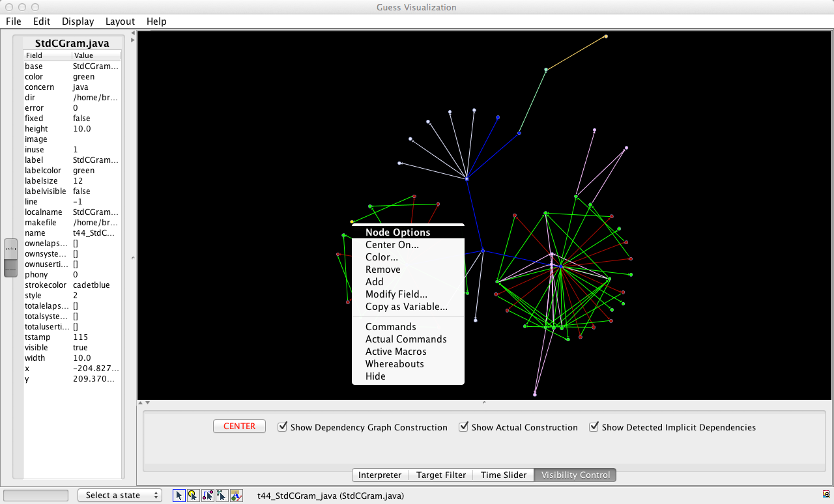The height and width of the screenshot is (504, 834).
Task: Open the Select a state dropdown
Action: point(120,496)
